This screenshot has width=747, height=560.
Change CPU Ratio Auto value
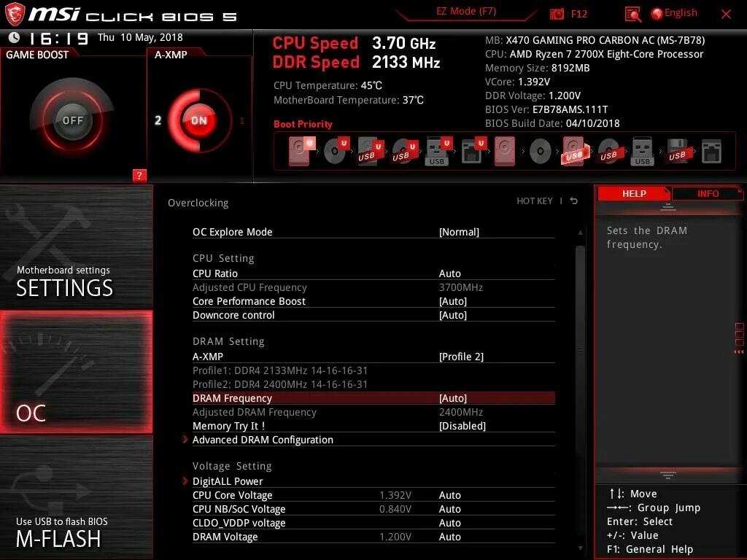(449, 273)
